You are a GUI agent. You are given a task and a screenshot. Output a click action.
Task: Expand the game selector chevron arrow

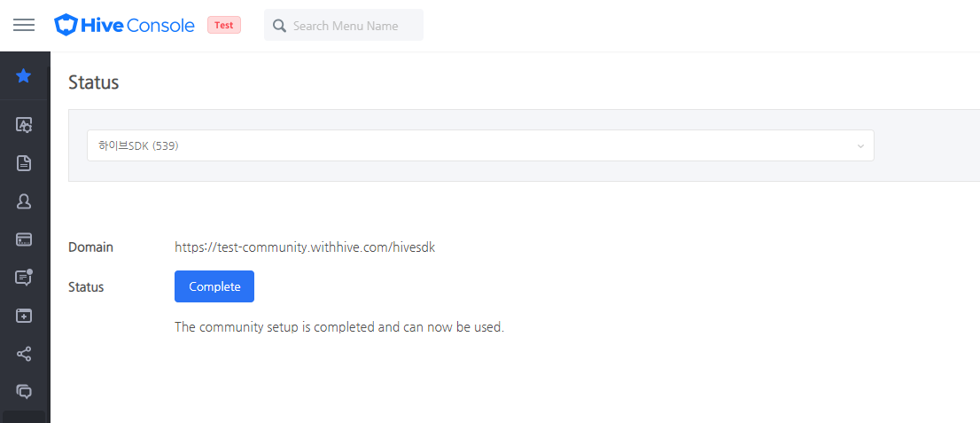pos(860,146)
